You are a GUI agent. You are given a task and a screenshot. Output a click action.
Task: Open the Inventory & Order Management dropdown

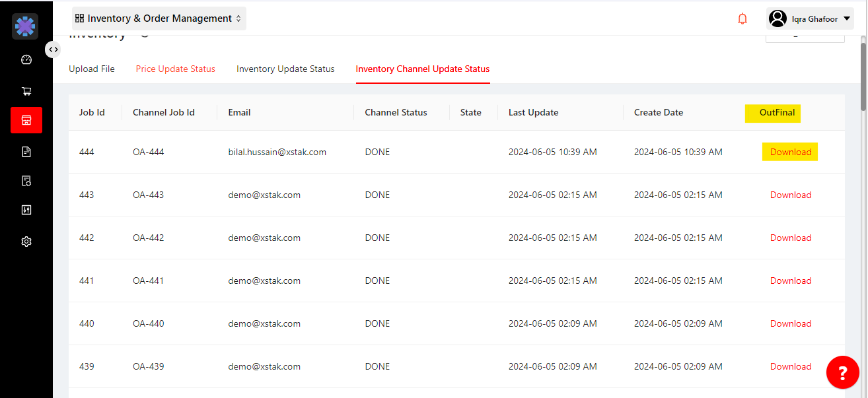coord(159,18)
